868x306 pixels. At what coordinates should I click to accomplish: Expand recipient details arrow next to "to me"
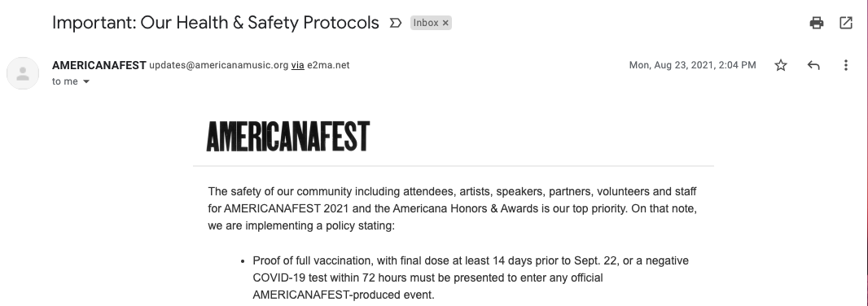coord(85,81)
